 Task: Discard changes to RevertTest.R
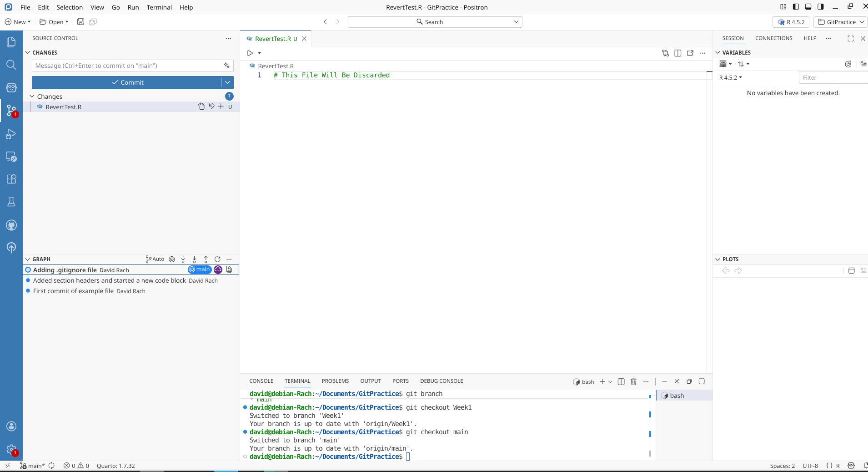click(211, 107)
